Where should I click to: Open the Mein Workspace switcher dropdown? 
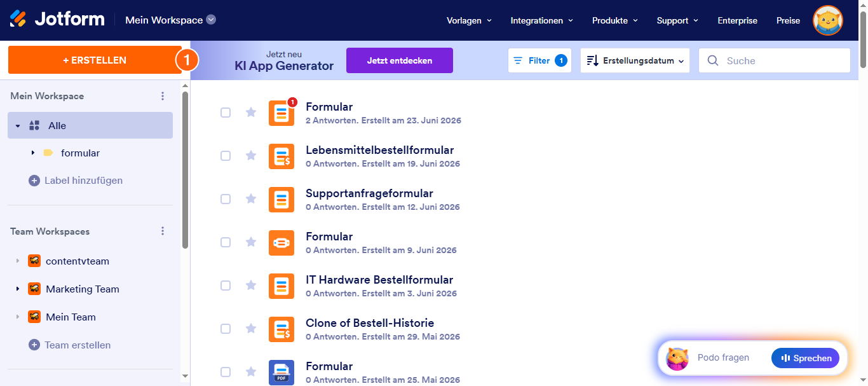(x=170, y=20)
